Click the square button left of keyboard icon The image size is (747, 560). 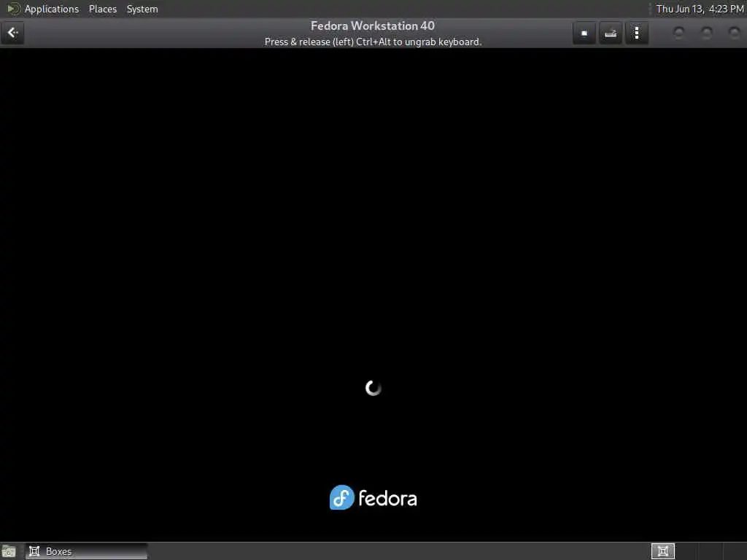point(584,33)
